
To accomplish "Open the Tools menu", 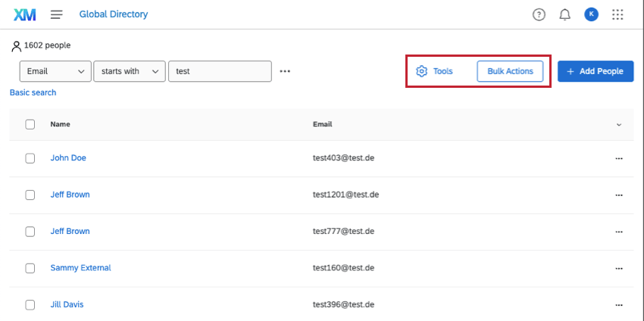I will coord(435,71).
